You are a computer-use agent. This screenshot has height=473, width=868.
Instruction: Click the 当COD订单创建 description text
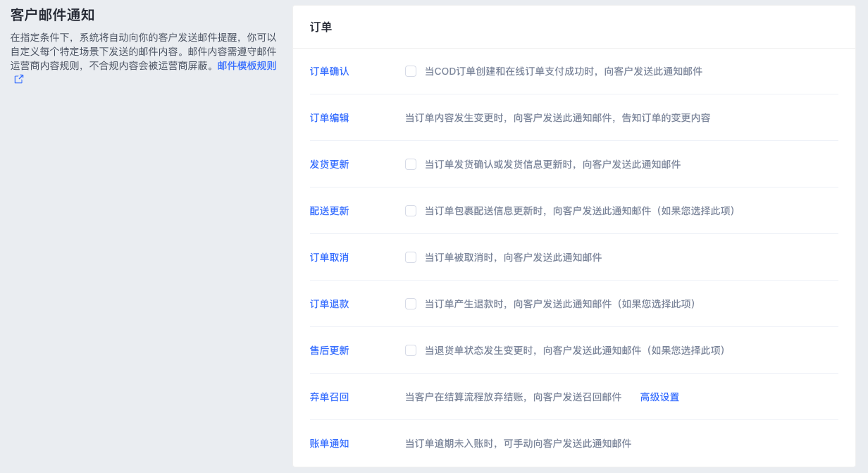pyautogui.click(x=564, y=71)
